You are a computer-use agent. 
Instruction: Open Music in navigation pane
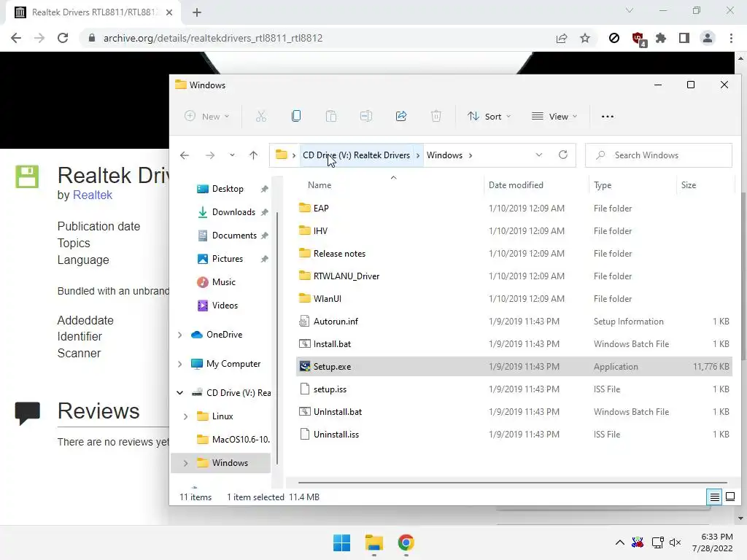pyautogui.click(x=223, y=282)
